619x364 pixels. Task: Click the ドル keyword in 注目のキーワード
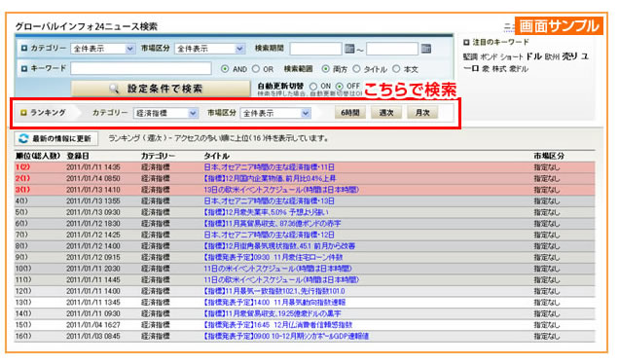(533, 56)
